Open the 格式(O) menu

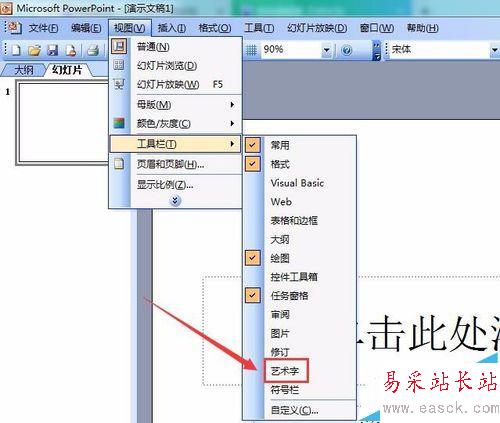(x=215, y=28)
